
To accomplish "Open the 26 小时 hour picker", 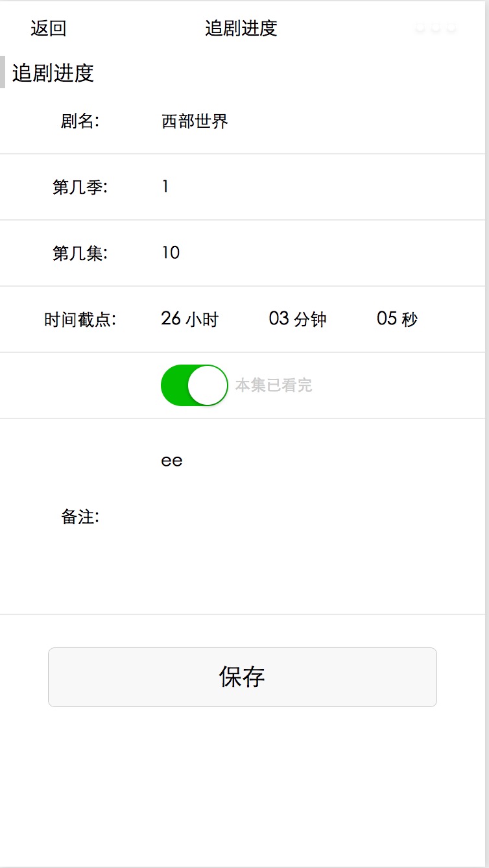I will click(189, 319).
